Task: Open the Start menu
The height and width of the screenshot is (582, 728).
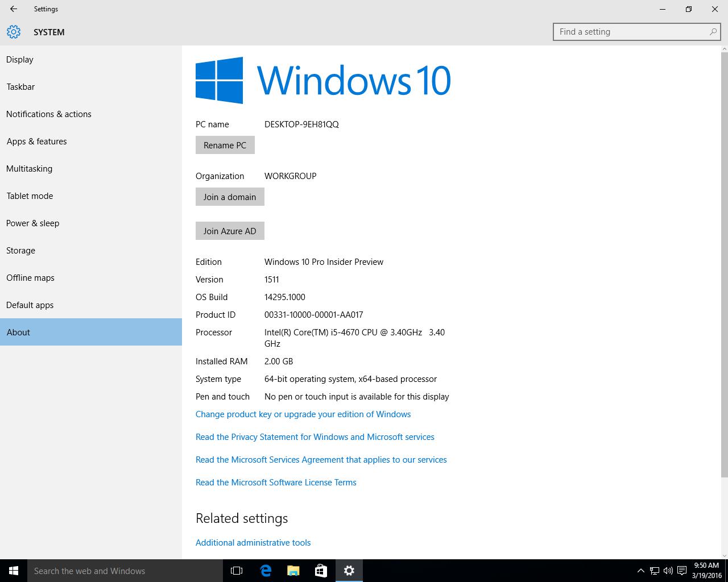Action: coord(14,571)
